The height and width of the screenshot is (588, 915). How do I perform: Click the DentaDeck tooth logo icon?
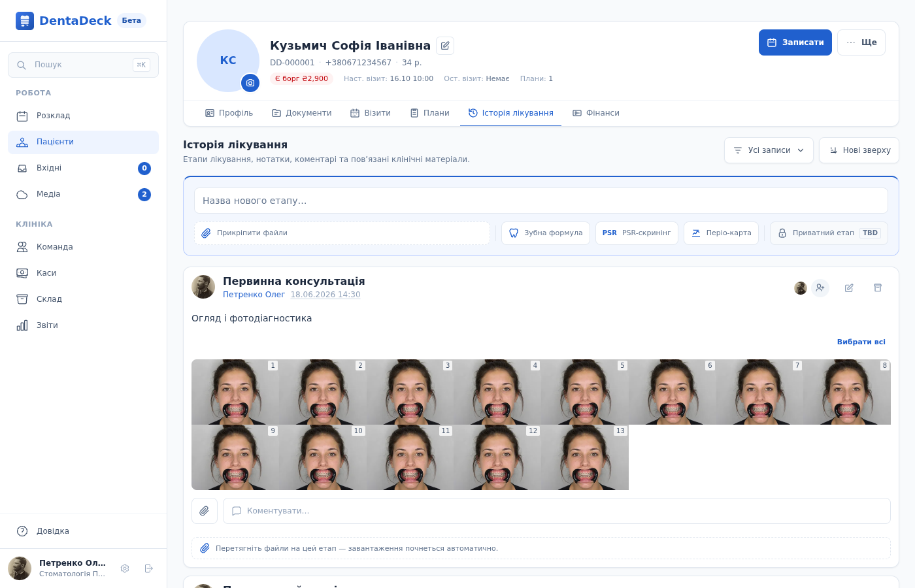[25, 21]
